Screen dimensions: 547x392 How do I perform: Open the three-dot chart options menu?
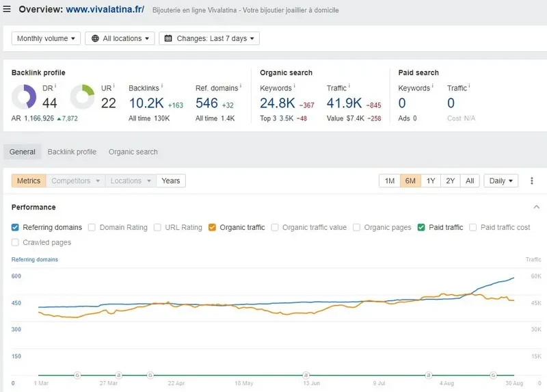[x=532, y=181]
